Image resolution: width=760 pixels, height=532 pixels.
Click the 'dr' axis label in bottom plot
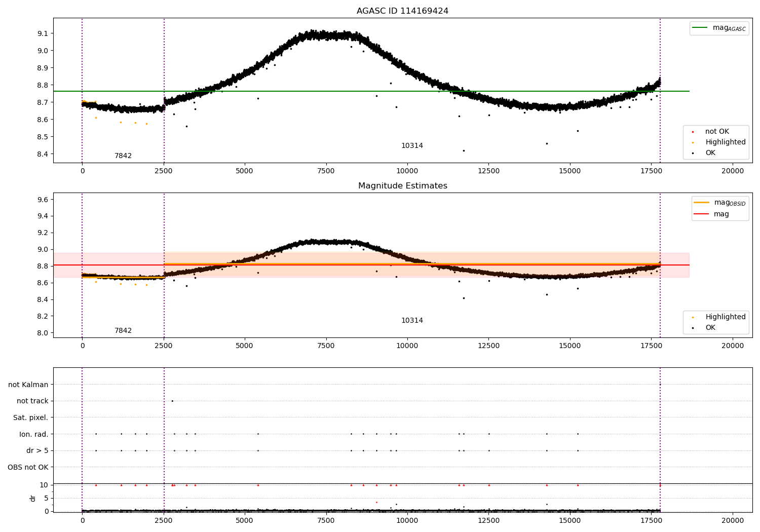click(x=33, y=498)
